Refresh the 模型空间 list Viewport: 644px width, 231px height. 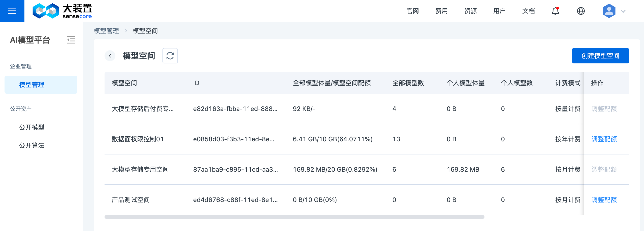[x=170, y=55]
